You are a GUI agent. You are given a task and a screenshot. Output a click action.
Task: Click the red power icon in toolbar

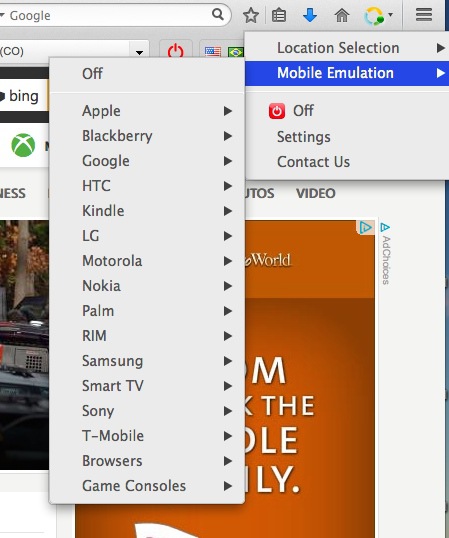(x=176, y=51)
